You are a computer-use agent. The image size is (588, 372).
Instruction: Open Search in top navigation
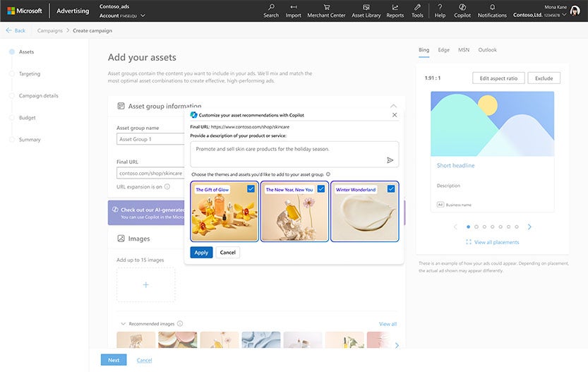[271, 10]
